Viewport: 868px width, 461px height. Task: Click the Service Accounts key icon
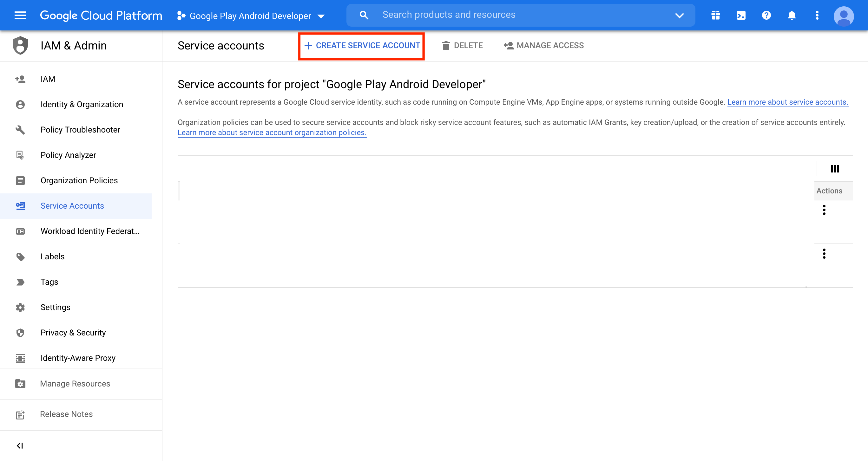pyautogui.click(x=20, y=206)
